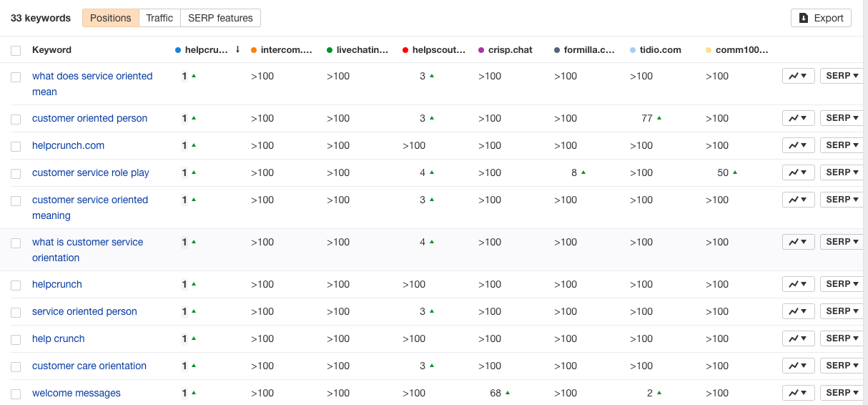
Task: Open 'what does service oriented mean' keyword link
Action: (x=92, y=84)
